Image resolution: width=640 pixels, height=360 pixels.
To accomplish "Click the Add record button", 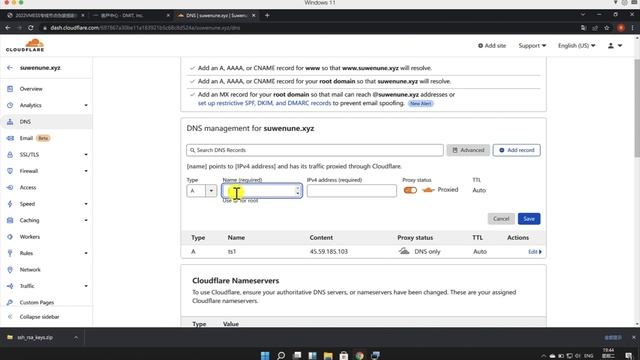I will pos(517,150).
